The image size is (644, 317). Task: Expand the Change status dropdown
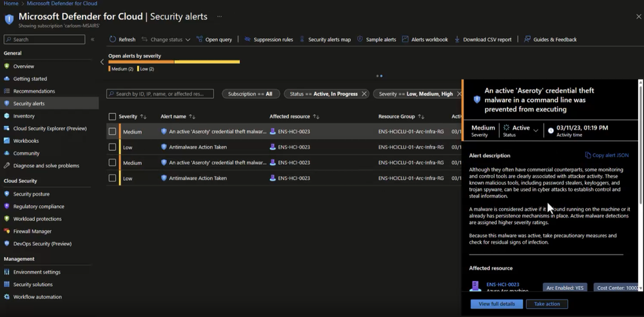tap(188, 39)
